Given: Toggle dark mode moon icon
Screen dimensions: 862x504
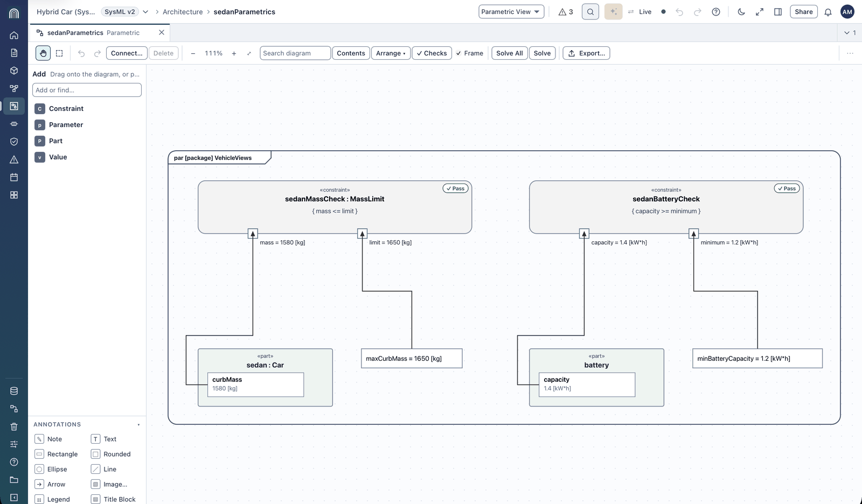Looking at the screenshot, I should (x=741, y=12).
